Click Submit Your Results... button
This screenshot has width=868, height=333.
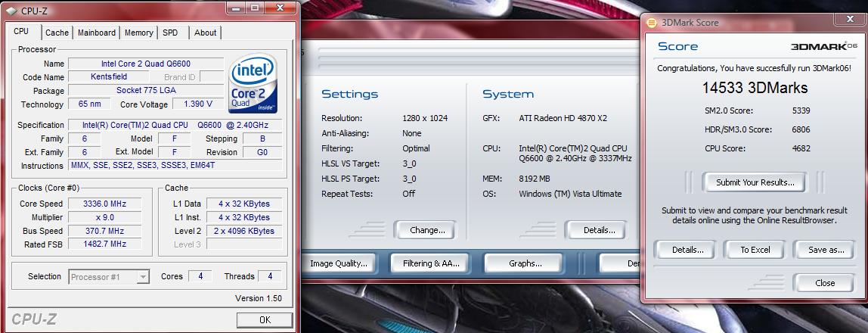coord(755,182)
